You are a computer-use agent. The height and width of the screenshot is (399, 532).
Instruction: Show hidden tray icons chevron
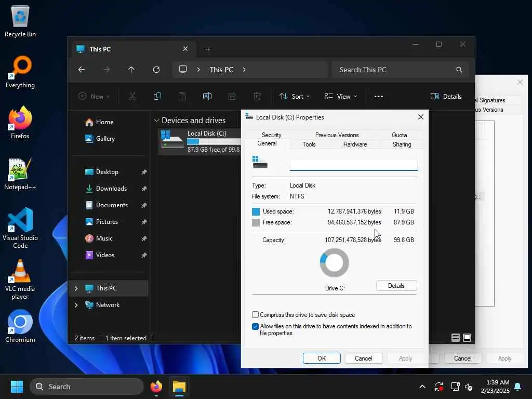pos(422,387)
